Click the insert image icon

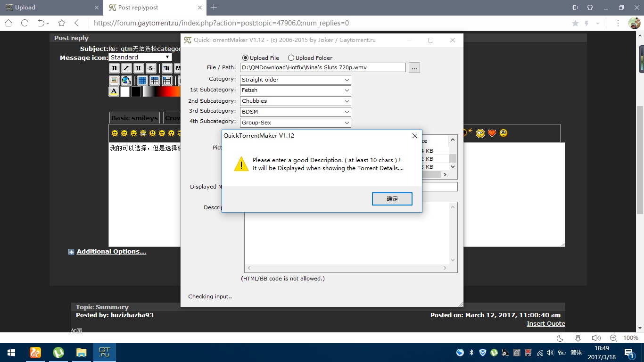point(114,81)
